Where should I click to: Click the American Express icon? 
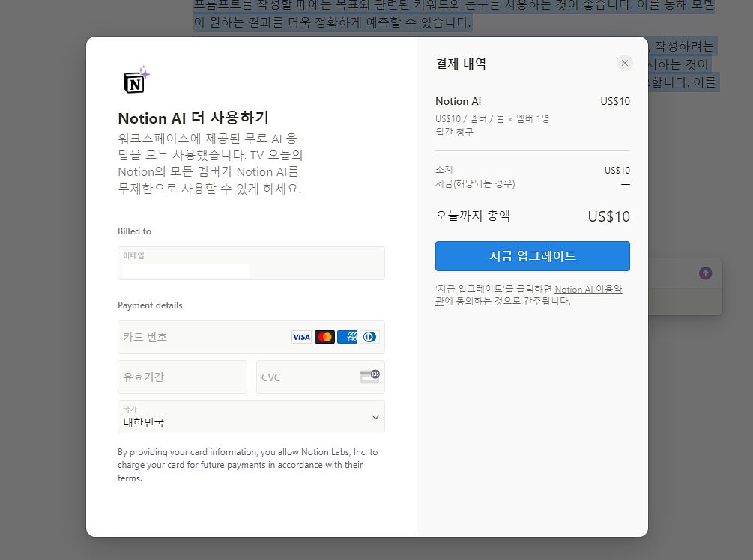coord(347,337)
